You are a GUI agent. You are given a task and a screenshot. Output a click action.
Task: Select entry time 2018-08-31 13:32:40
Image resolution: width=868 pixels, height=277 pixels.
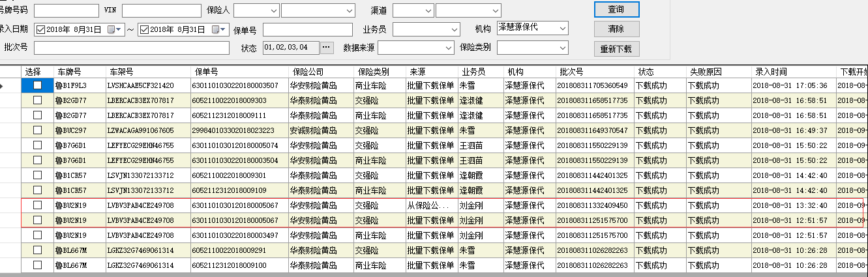tap(794, 205)
